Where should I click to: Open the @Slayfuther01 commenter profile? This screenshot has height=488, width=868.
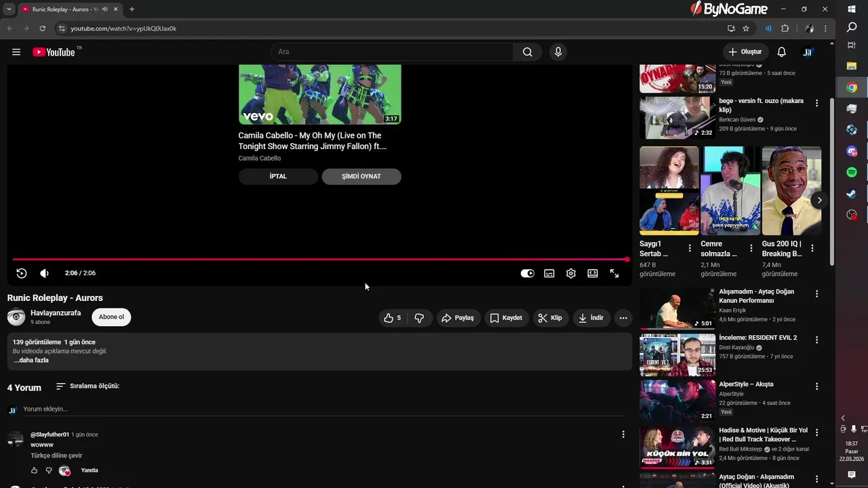(x=50, y=434)
